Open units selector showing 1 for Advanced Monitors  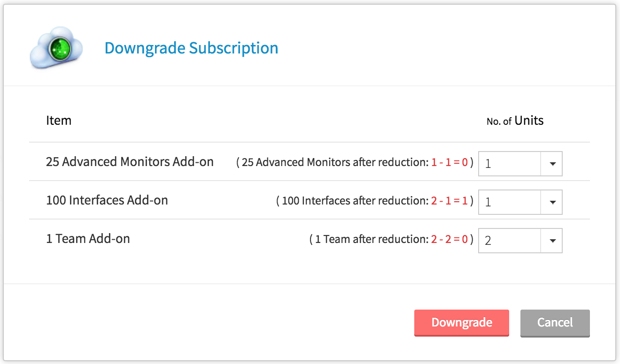pos(510,164)
